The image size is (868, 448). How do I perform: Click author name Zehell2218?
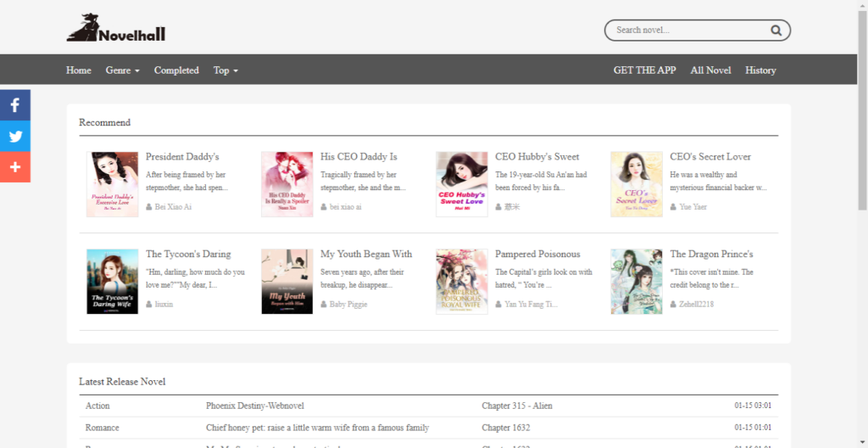tap(697, 305)
